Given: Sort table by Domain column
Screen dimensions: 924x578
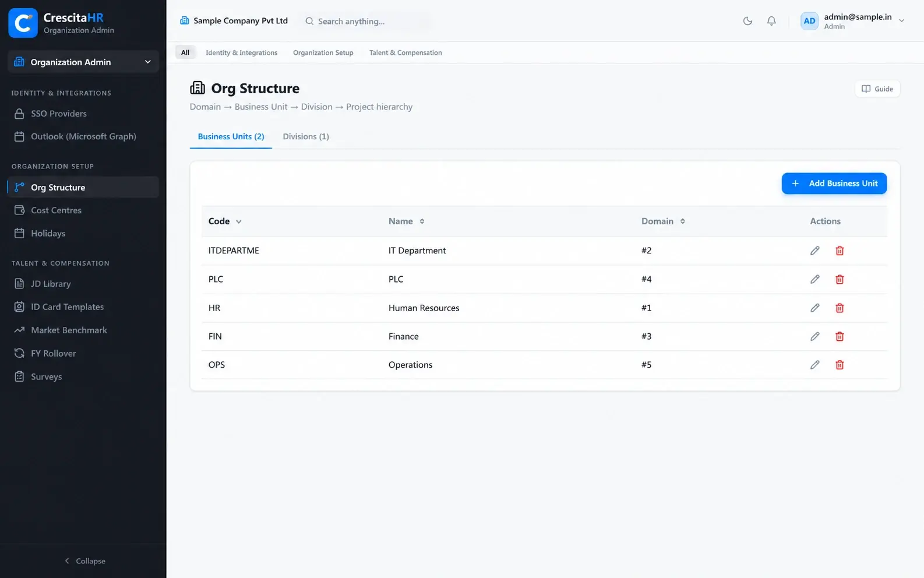Looking at the screenshot, I should tap(663, 221).
